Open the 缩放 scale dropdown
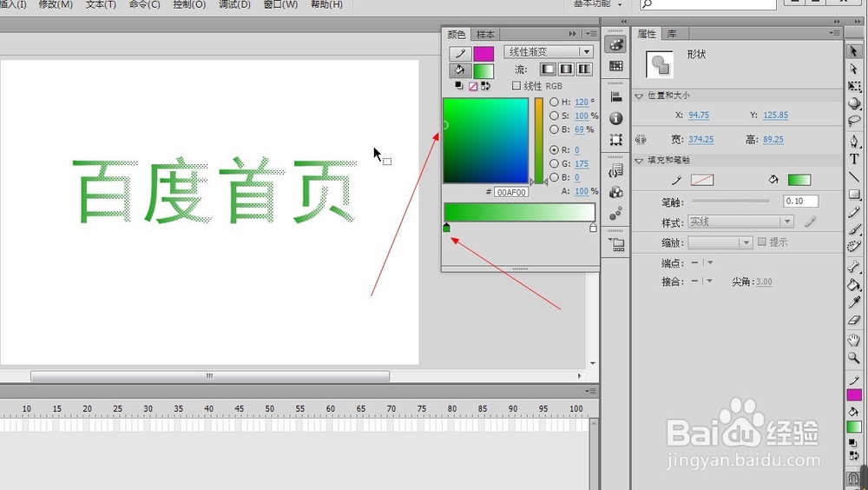The height and width of the screenshot is (490, 868). pyautogui.click(x=720, y=242)
